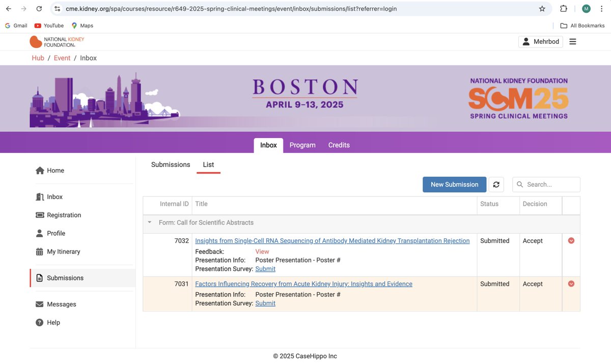The height and width of the screenshot is (364, 611).
Task: Open the Chrome three-dot menu
Action: (x=601, y=9)
